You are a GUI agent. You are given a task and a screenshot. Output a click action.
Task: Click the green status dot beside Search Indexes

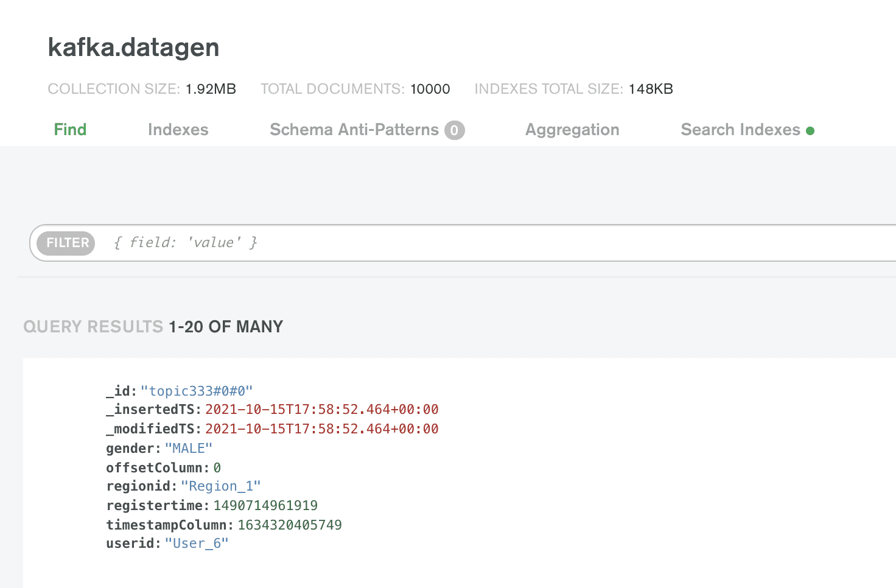810,130
